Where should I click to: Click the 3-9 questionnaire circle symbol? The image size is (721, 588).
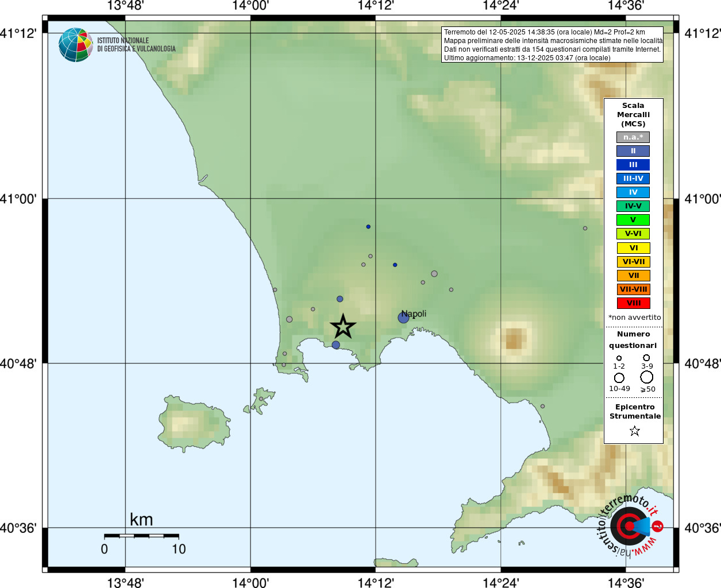coord(646,358)
